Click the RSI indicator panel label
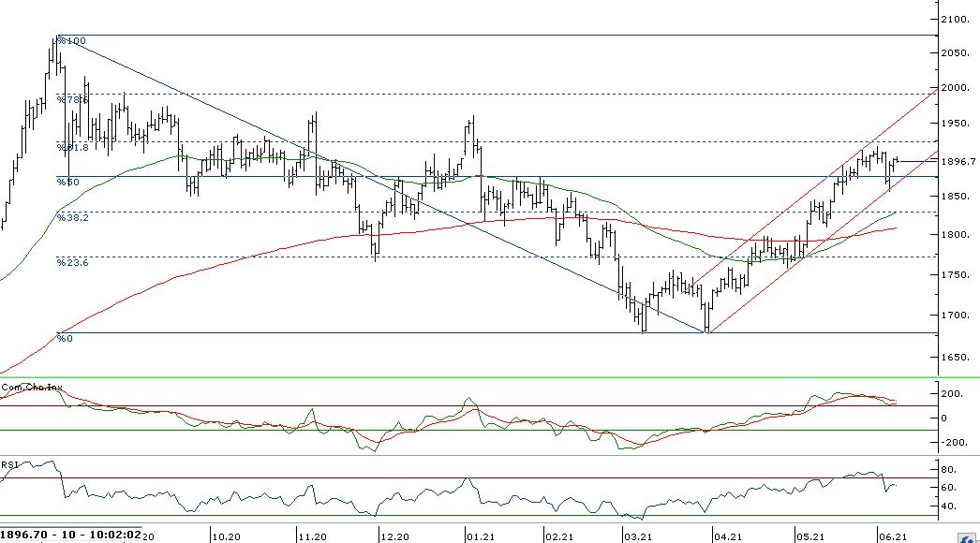980x543 pixels. point(9,463)
